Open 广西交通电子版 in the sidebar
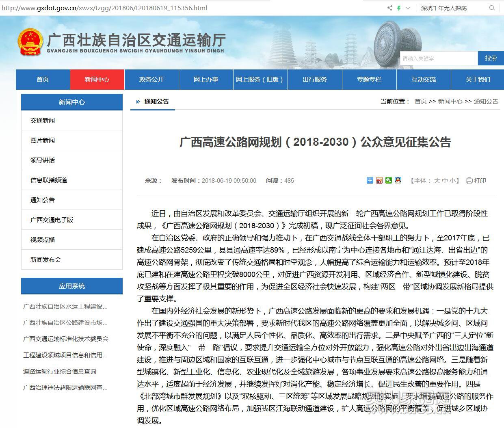Screen dimensions: 504x428 [72, 220]
